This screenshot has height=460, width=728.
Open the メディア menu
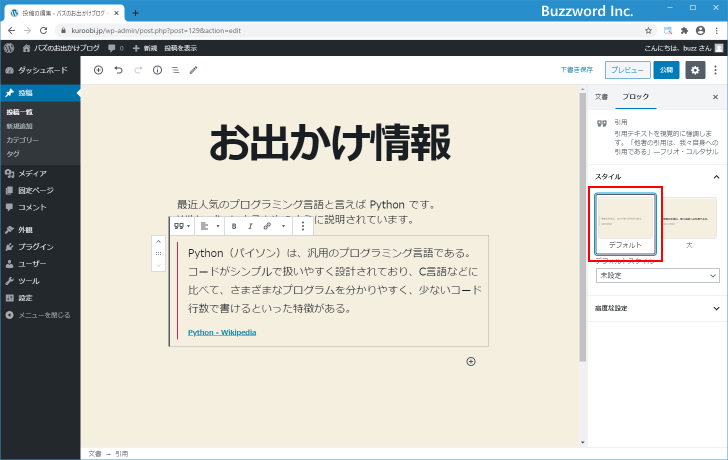[x=40, y=174]
